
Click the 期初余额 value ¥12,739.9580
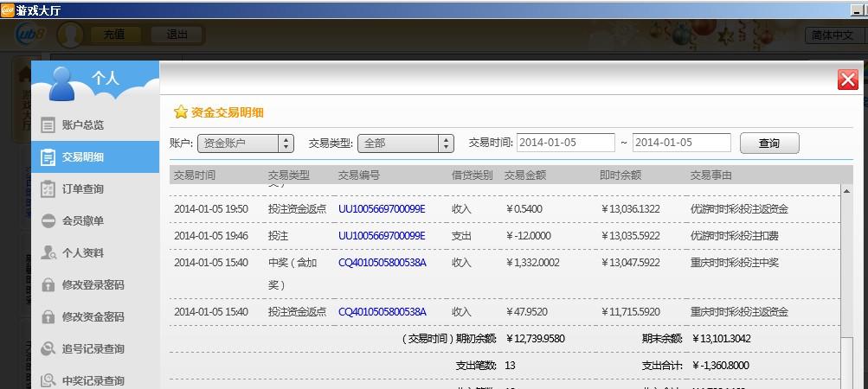(x=536, y=339)
